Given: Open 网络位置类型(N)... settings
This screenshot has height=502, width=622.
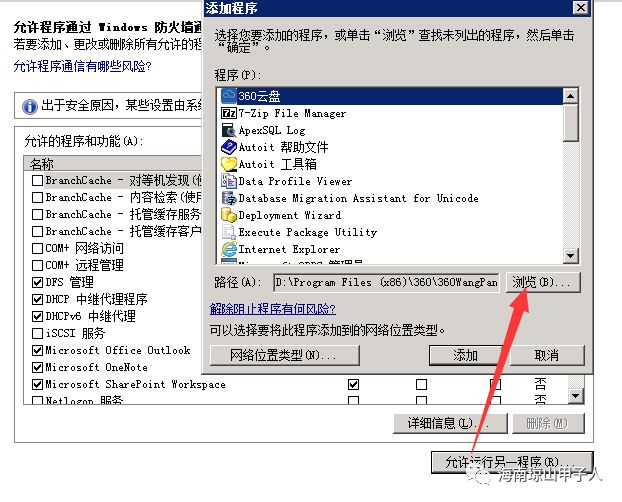Looking at the screenshot, I should 285,355.
